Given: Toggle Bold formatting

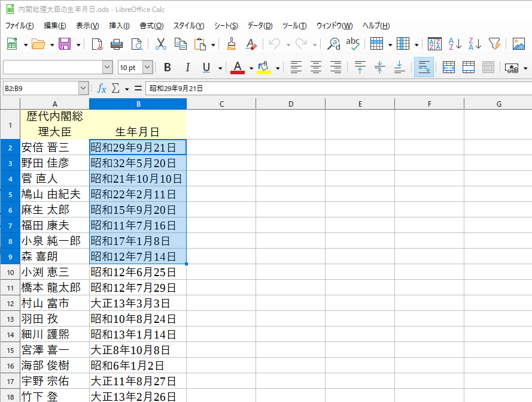Looking at the screenshot, I should [x=168, y=67].
